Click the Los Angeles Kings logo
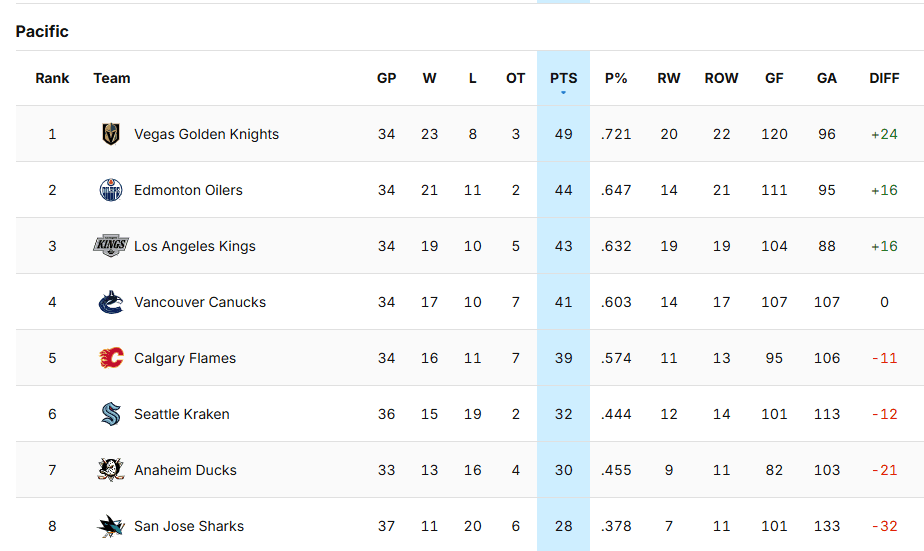This screenshot has width=924, height=551. pyautogui.click(x=110, y=246)
